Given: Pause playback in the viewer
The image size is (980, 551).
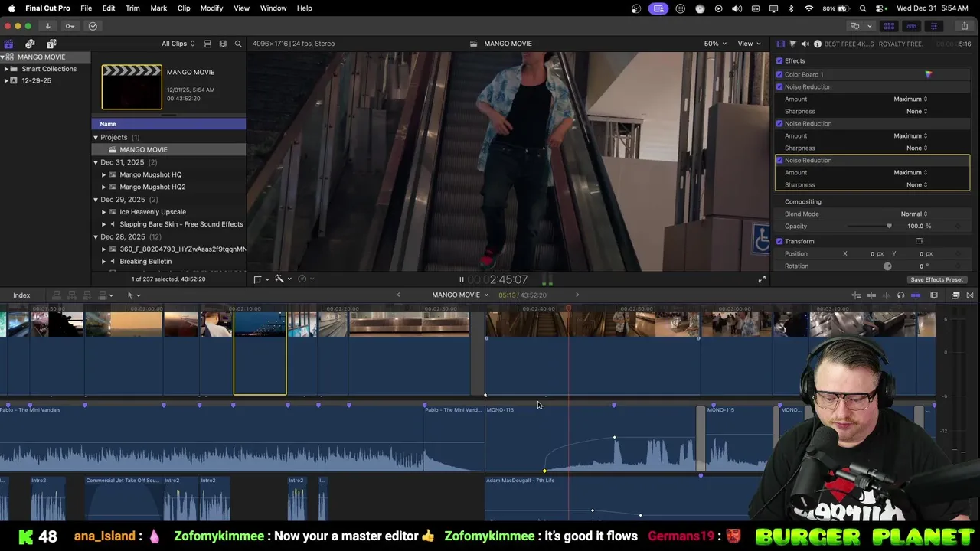Looking at the screenshot, I should [x=461, y=280].
